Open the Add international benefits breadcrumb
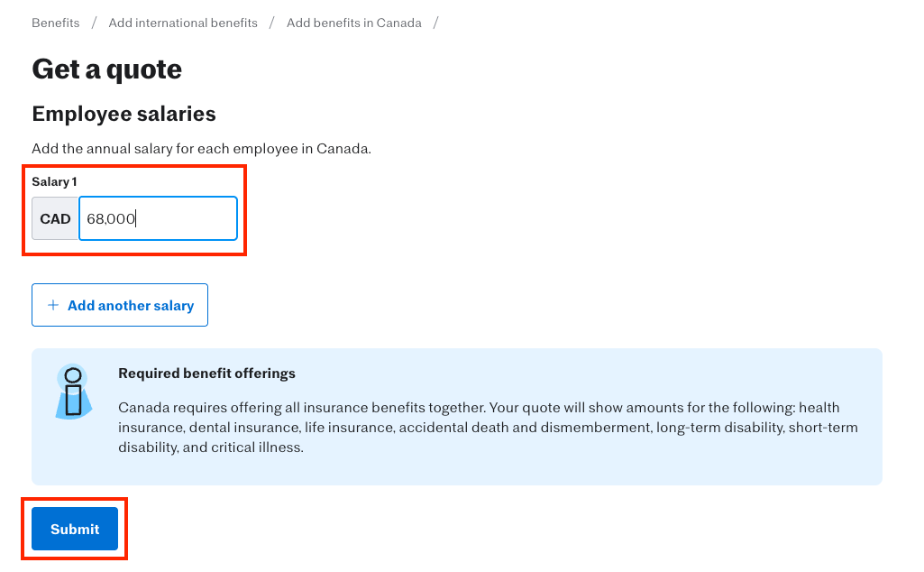Image resolution: width=924 pixels, height=572 pixels. pos(183,23)
